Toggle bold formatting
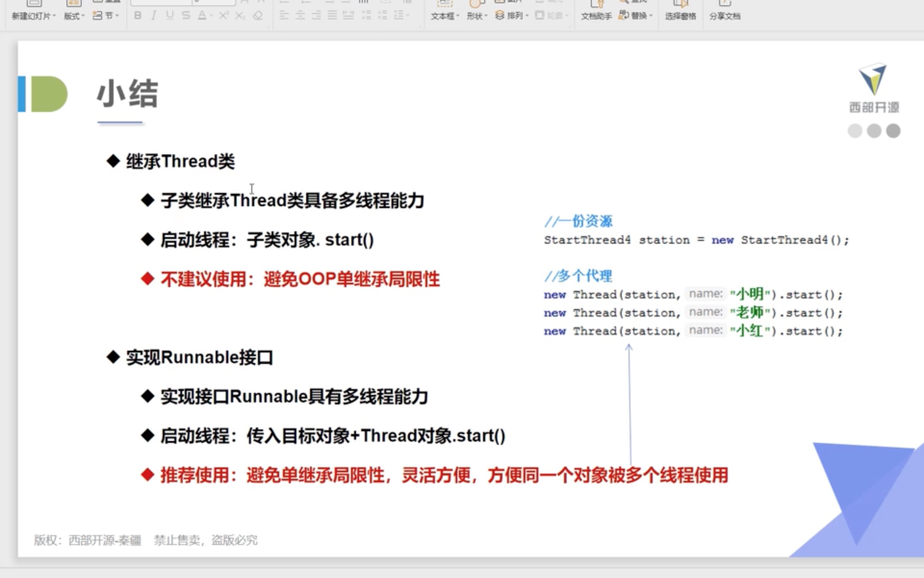Viewport: 924px width, 578px height. tap(137, 16)
